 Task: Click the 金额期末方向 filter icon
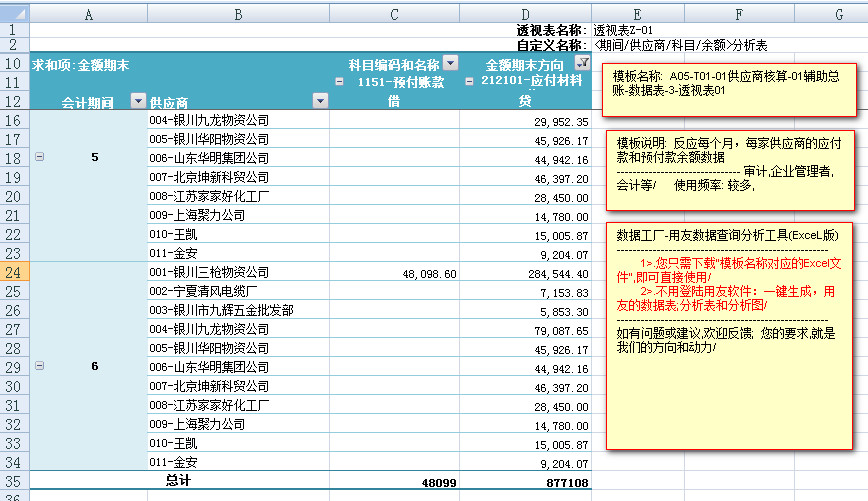point(583,63)
